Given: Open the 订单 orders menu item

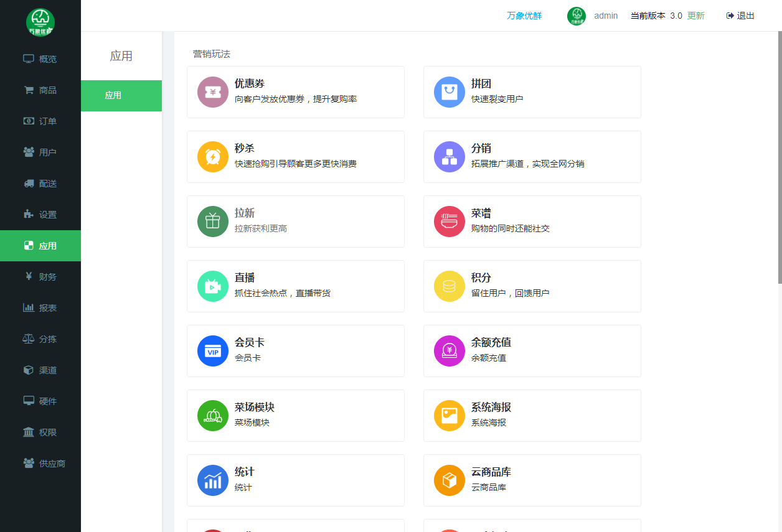Looking at the screenshot, I should 40,121.
